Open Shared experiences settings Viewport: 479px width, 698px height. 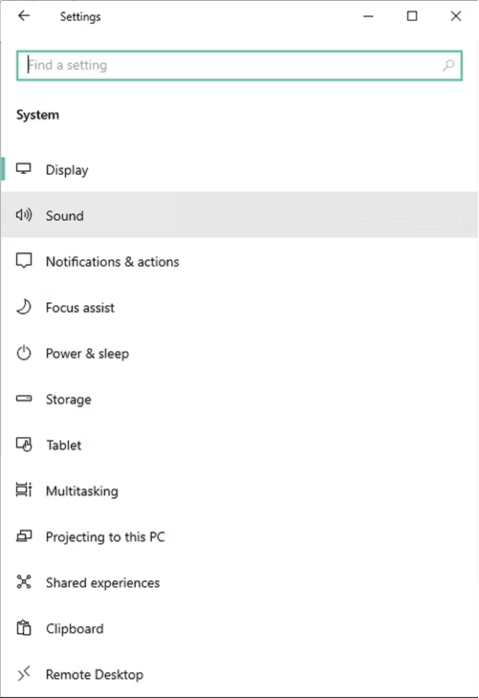point(240,582)
